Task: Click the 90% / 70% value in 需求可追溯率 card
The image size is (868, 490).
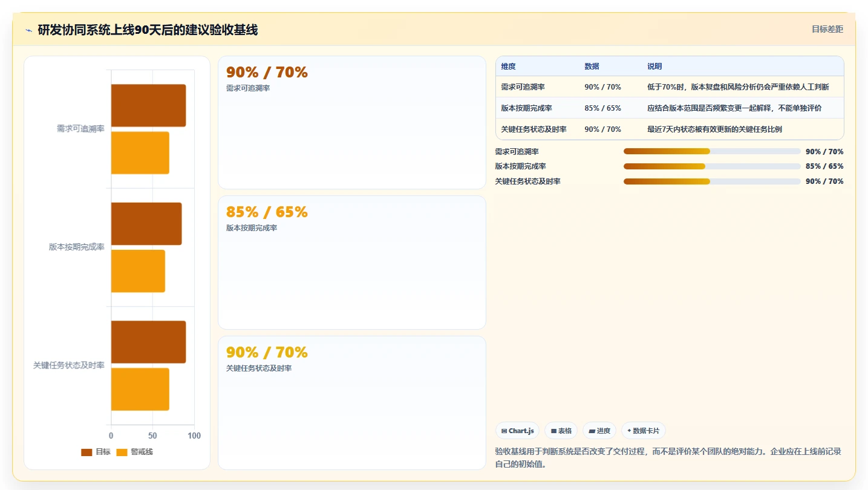Action: [267, 72]
